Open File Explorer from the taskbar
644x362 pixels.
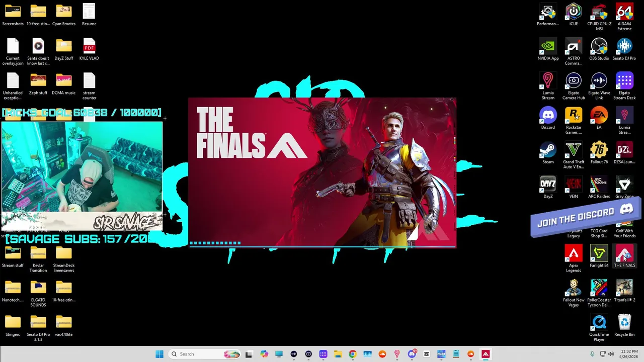[338, 354]
